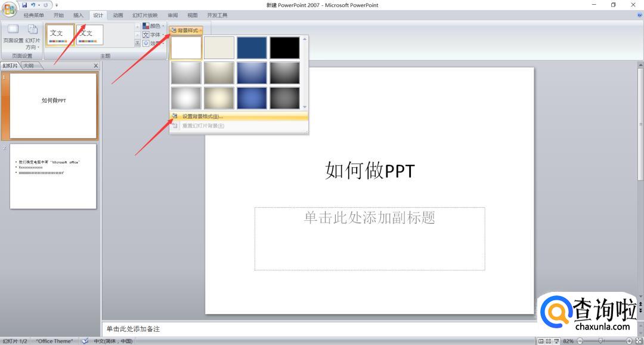
Task: Start Slide Show from status bar
Action: [x=556, y=341]
